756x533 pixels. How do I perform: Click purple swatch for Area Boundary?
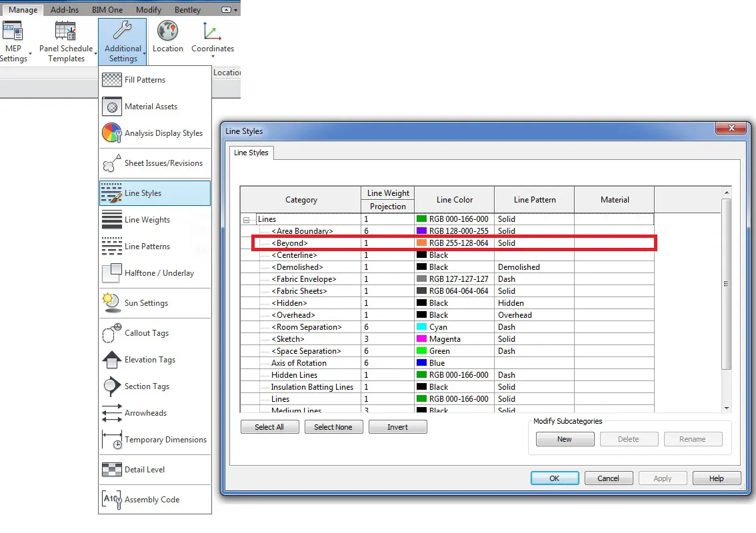pos(421,231)
